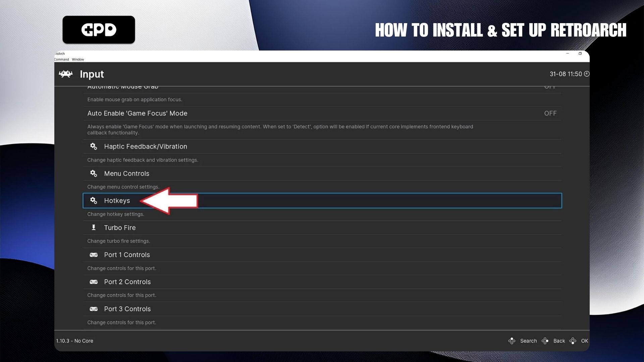Toggle the Auto Enable 'Game Focus' Mode OFF value
Viewport: 644px width, 362px height.
pyautogui.click(x=550, y=114)
